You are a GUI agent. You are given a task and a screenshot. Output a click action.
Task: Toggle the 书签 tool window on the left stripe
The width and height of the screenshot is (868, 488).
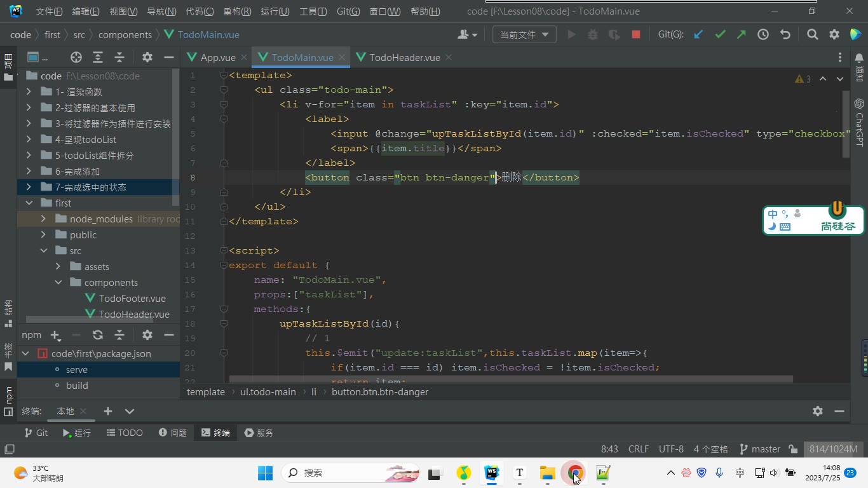[8, 357]
